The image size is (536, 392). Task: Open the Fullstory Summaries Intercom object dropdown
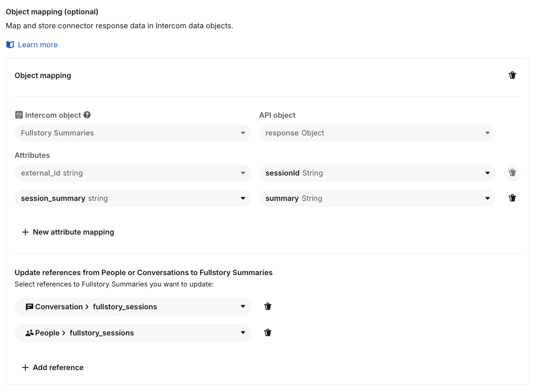click(x=133, y=133)
